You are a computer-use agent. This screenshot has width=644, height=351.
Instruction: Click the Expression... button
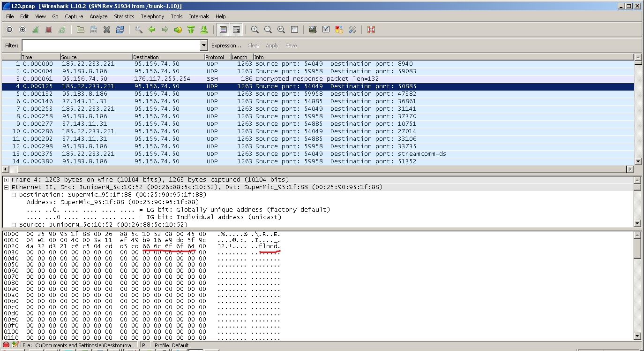[x=226, y=46]
